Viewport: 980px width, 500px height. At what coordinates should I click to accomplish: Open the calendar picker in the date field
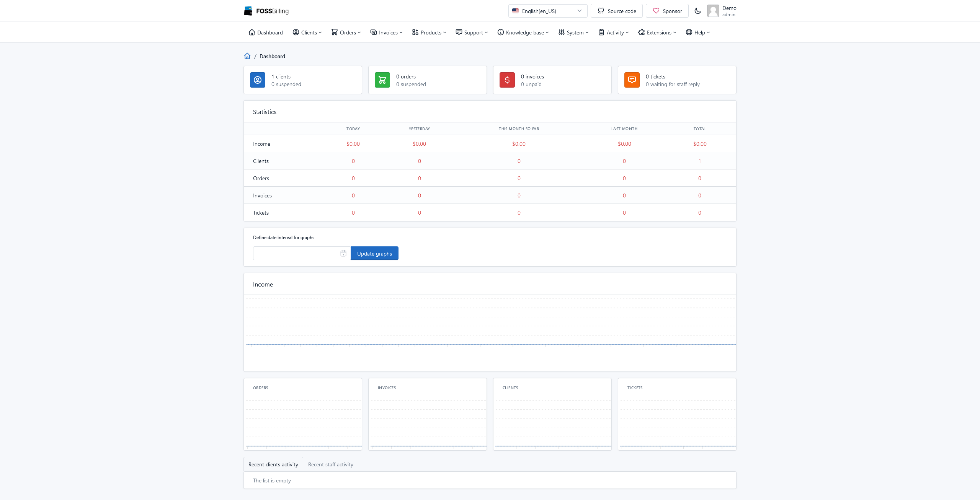(x=343, y=253)
